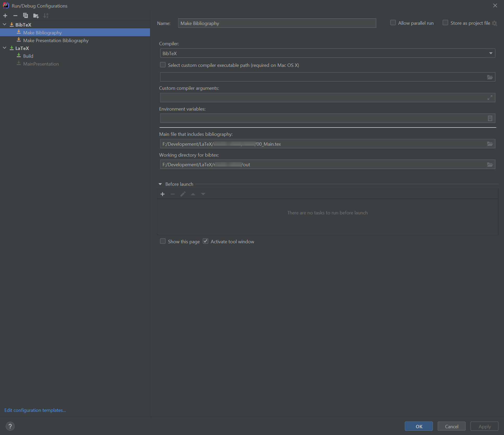The height and width of the screenshot is (435, 504).
Task: Copy the Make Bibliography configuration
Action: [x=26, y=16]
